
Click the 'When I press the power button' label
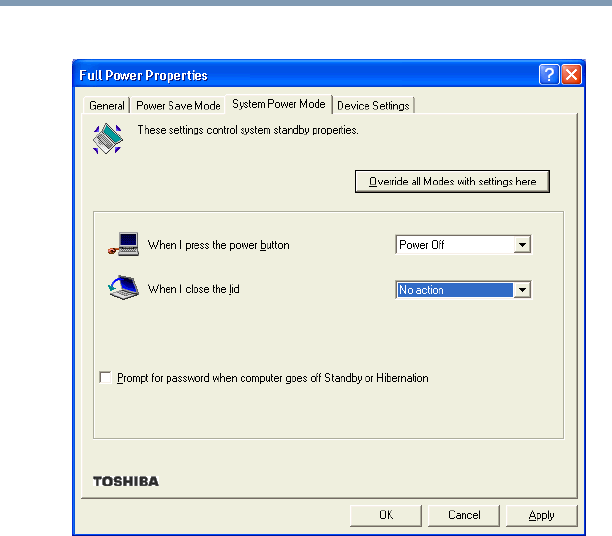coord(219,245)
